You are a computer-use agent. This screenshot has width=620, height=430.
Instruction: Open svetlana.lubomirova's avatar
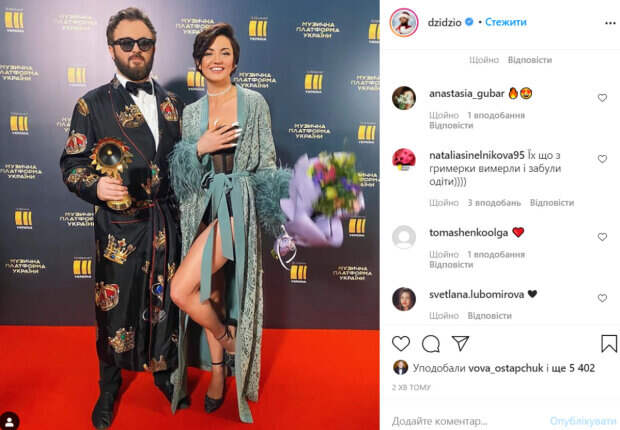[404, 299]
